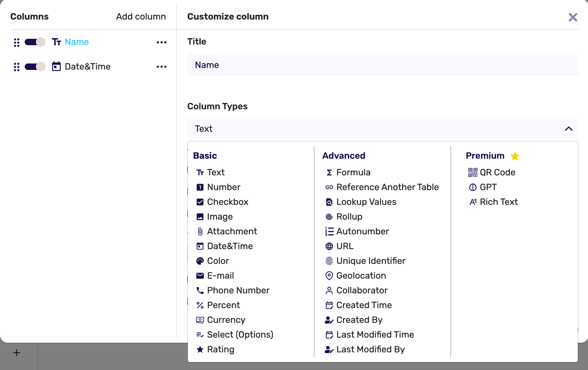
Task: Click the Formula type label
Action: click(x=353, y=172)
